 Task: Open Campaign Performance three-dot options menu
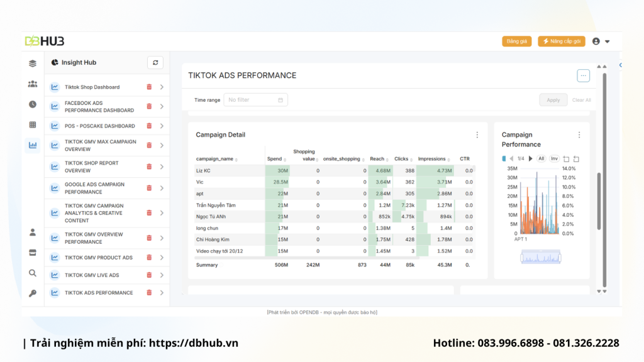[x=579, y=135]
